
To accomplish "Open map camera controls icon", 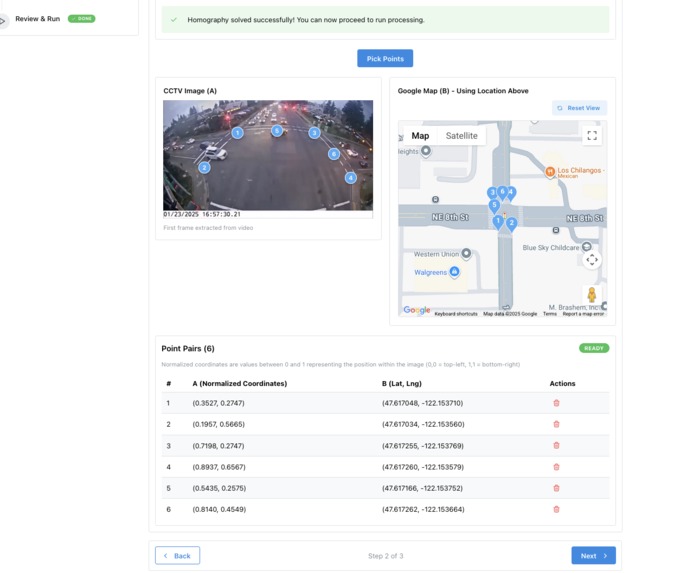I will click(x=592, y=260).
